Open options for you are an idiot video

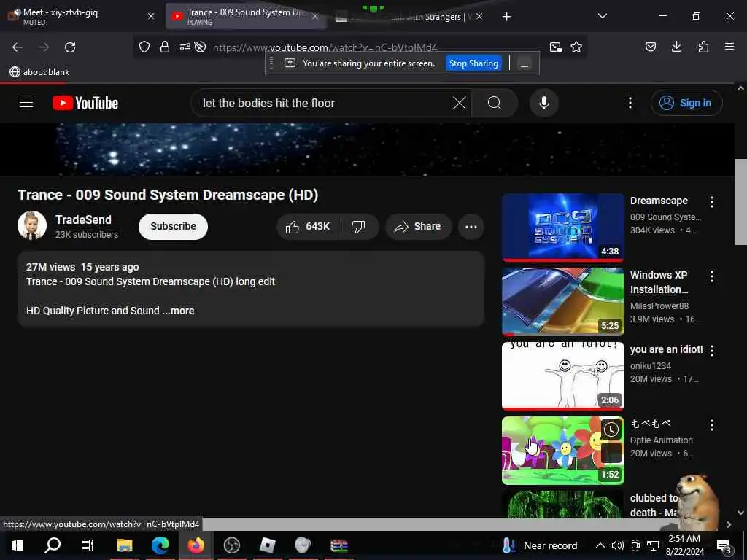(712, 351)
